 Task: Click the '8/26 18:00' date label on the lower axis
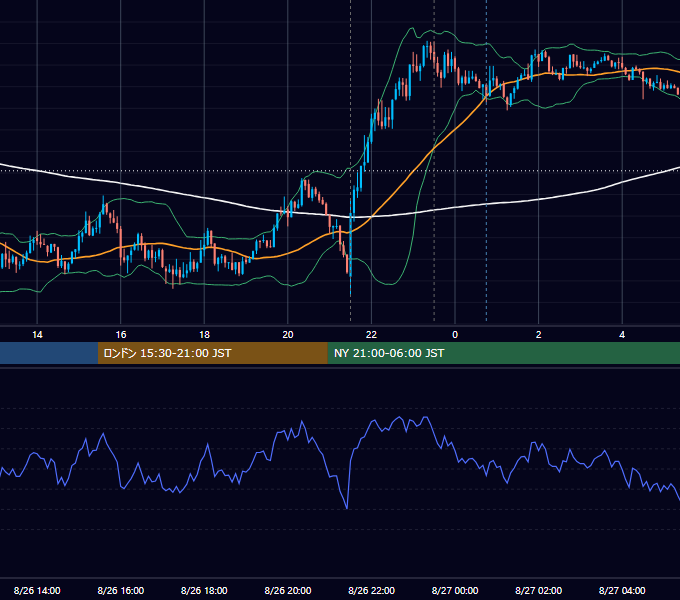(x=204, y=590)
